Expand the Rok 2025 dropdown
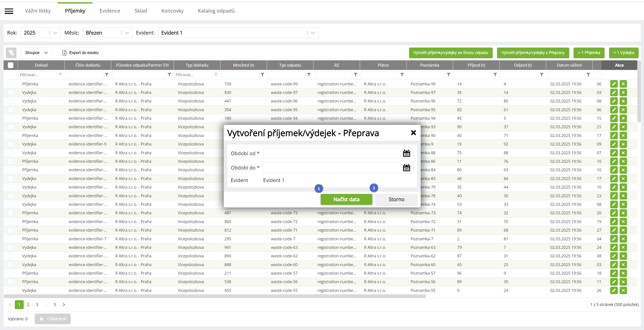 click(x=55, y=33)
